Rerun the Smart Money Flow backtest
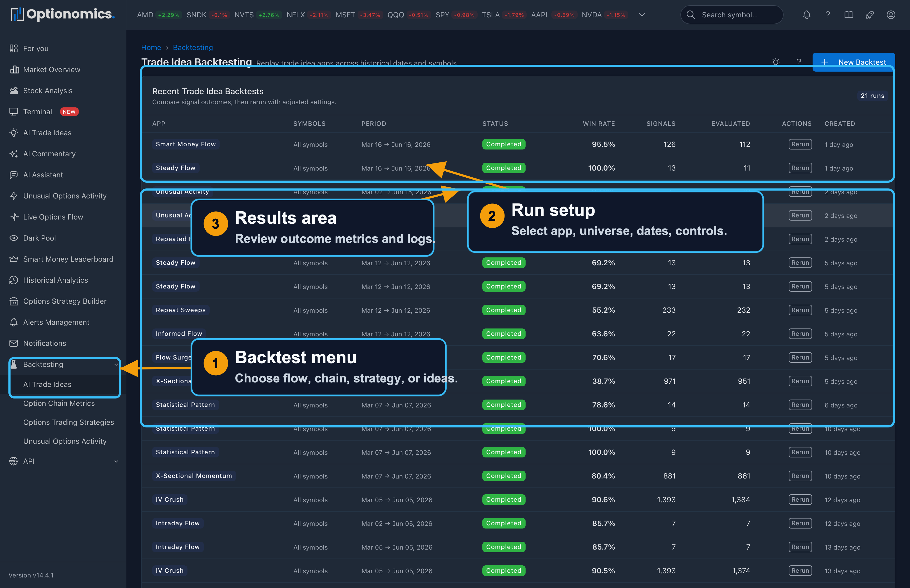The width and height of the screenshot is (910, 588). click(x=800, y=144)
